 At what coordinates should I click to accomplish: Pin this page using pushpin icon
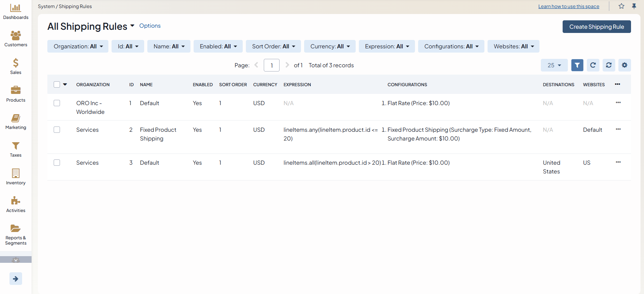tap(634, 6)
